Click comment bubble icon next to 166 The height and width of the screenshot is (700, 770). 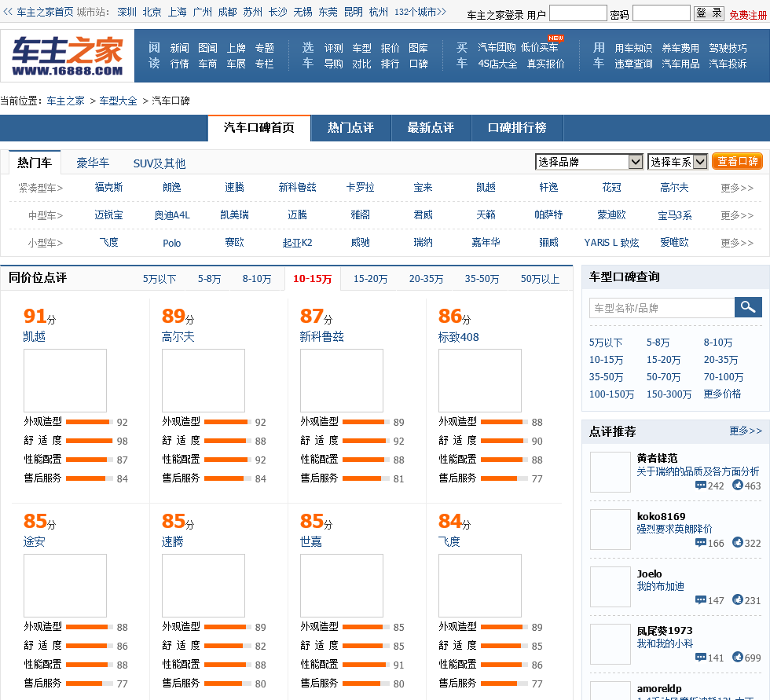tap(701, 542)
